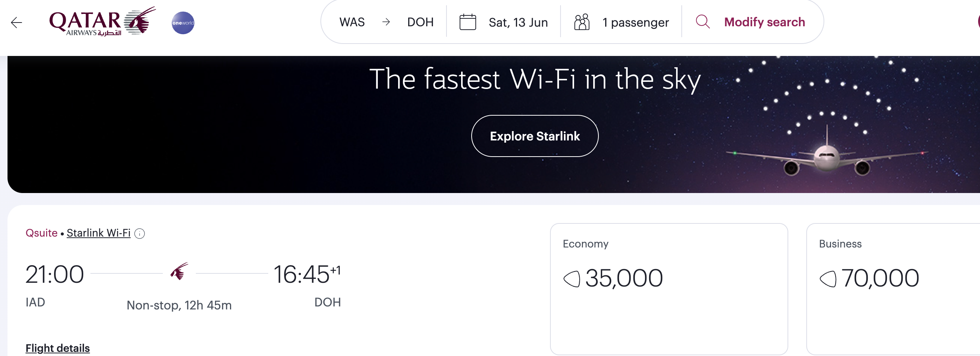980x356 pixels.
Task: Click the Avios icon beside 70,000
Action: click(827, 279)
